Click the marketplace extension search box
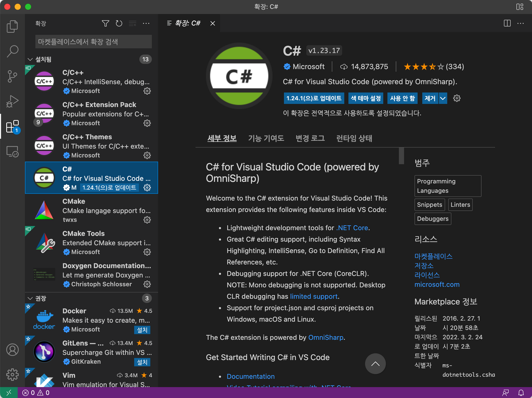This screenshot has width=532, height=398. point(94,42)
